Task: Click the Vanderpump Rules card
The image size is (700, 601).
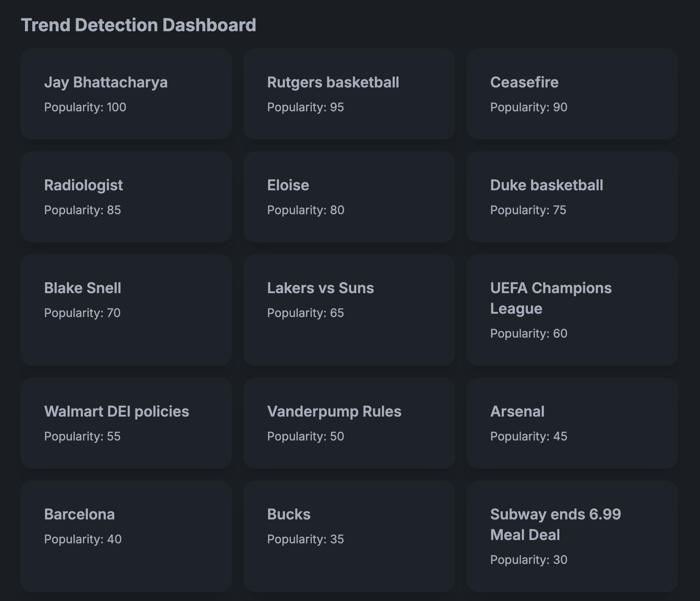Action: [x=349, y=423]
